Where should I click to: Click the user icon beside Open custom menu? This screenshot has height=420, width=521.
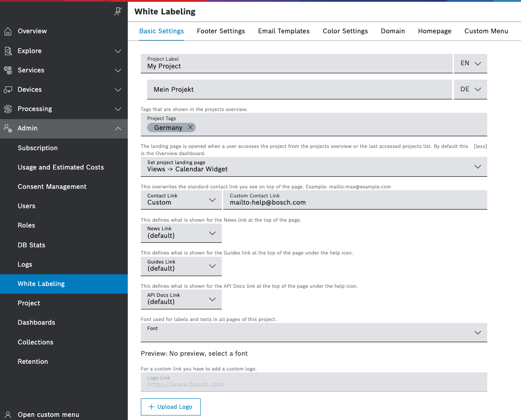point(8,415)
